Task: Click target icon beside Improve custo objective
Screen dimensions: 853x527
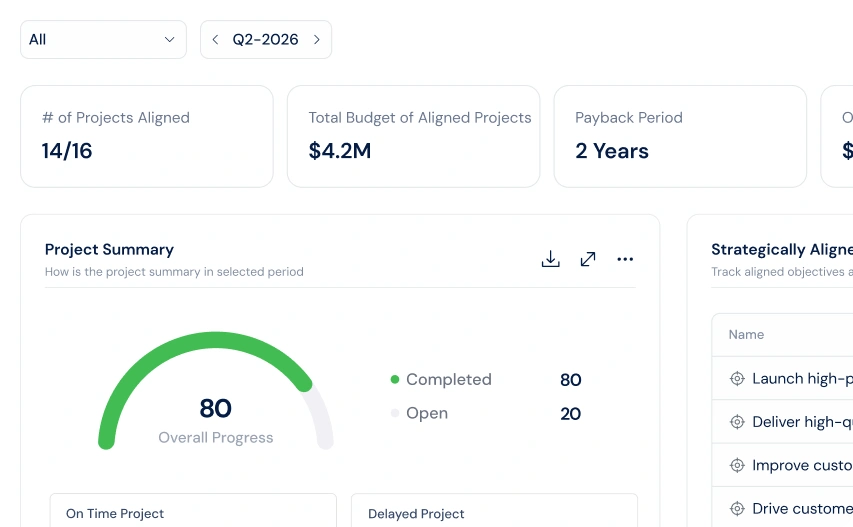Action: 737,466
